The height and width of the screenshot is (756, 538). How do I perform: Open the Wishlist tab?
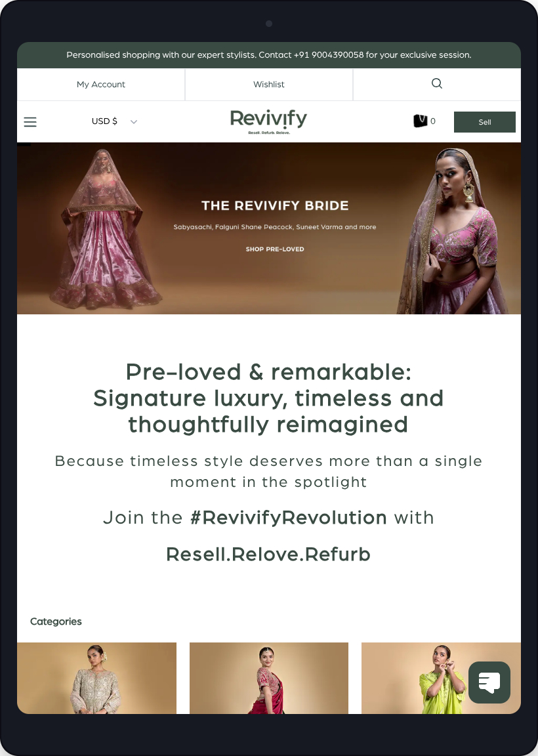point(268,85)
